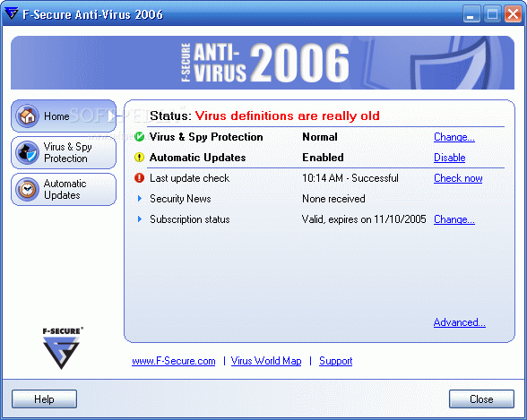This screenshot has height=420, width=527.
Task: Select the Home tab label
Action: [56, 116]
